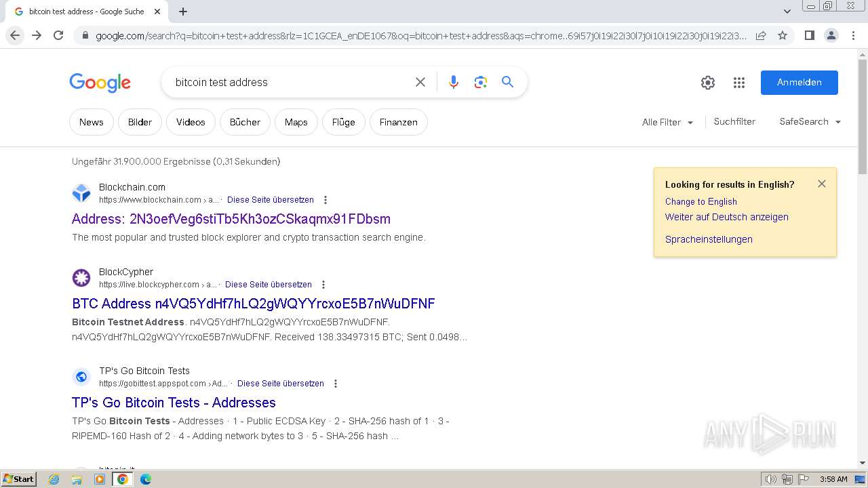Viewport: 868px width, 488px height.
Task: Open the Chrome side panel icon
Action: (809, 35)
